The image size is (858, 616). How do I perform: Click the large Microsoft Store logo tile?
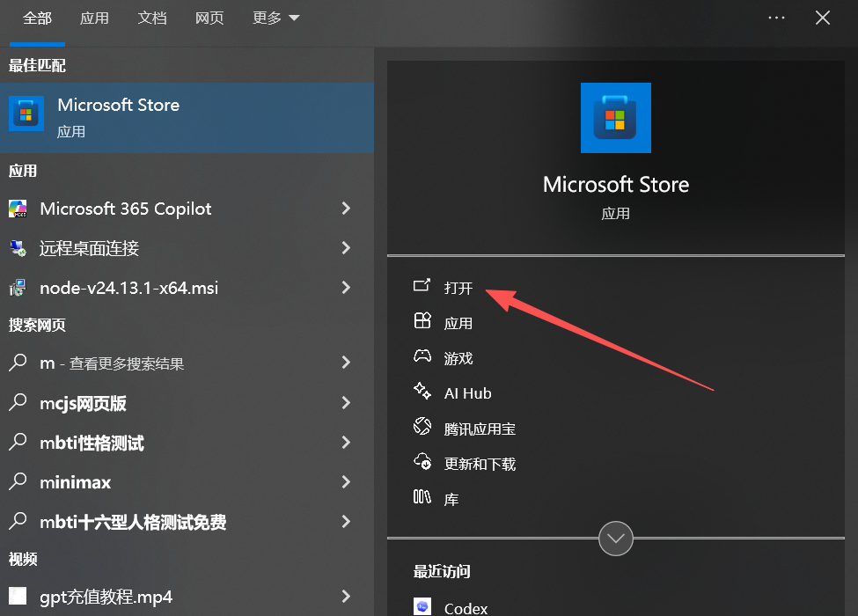[616, 118]
